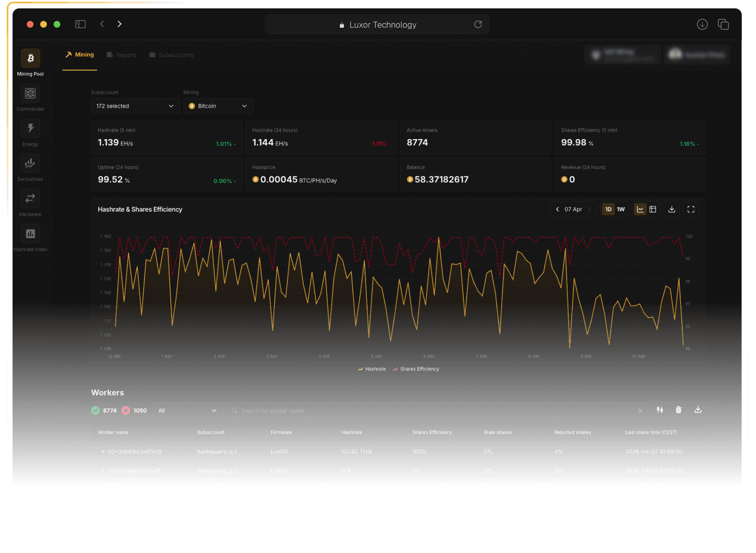Download the hashrate chart data
756x553 pixels.
pos(672,209)
